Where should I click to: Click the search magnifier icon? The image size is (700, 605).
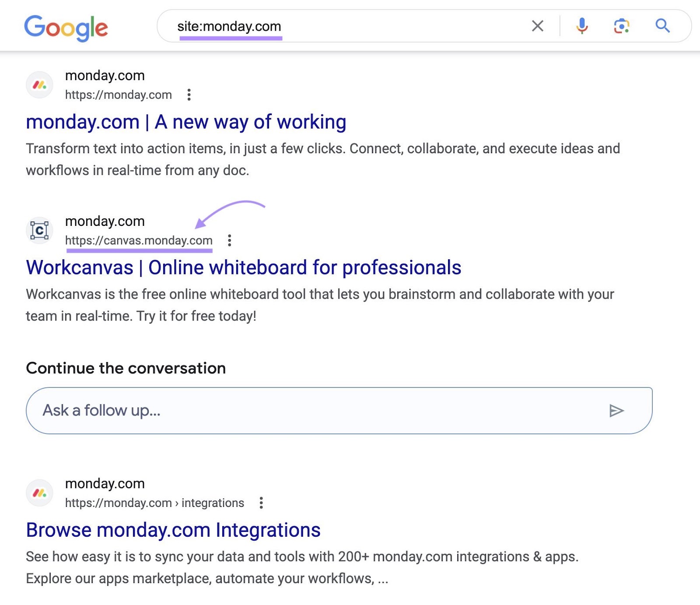pos(663,26)
